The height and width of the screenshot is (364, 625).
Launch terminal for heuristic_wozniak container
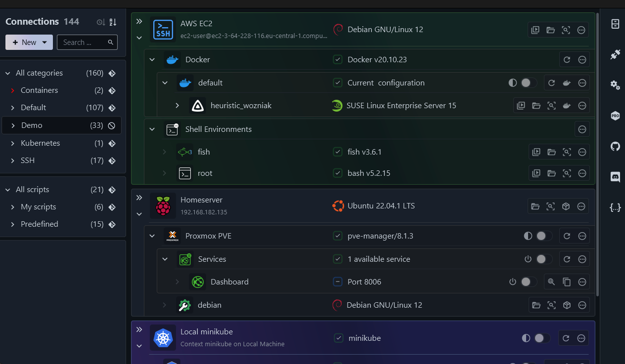(521, 106)
